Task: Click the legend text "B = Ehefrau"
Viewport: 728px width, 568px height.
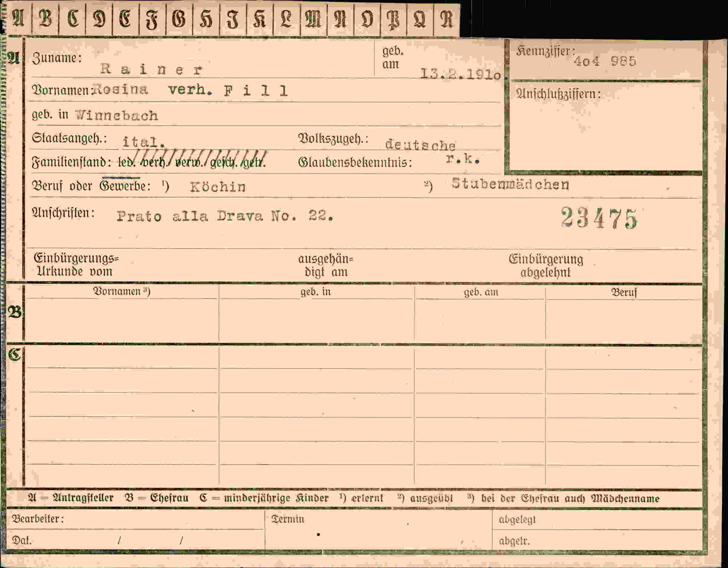Action: tap(156, 498)
